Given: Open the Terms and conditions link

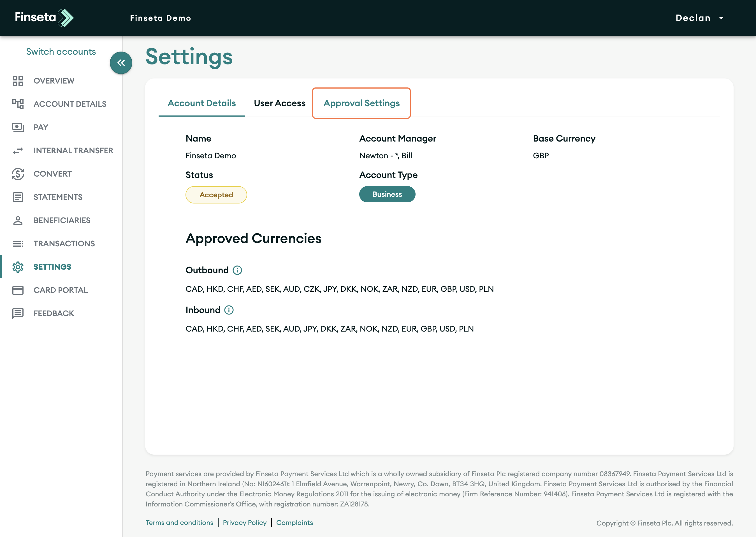Looking at the screenshot, I should [180, 522].
